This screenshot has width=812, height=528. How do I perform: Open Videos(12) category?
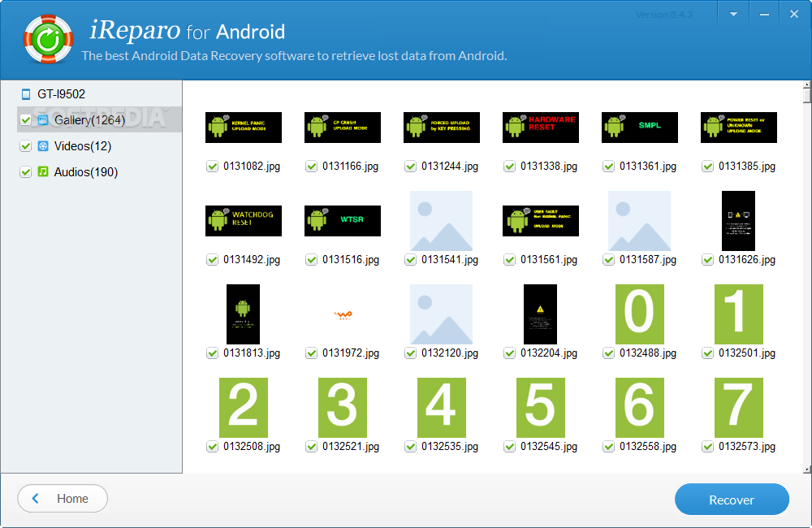83,146
